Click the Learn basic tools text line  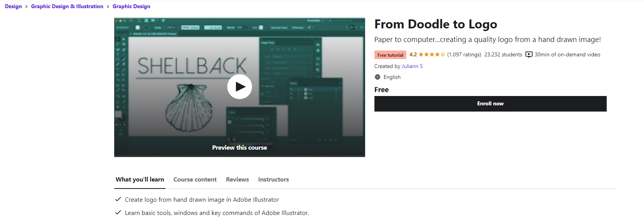click(217, 213)
